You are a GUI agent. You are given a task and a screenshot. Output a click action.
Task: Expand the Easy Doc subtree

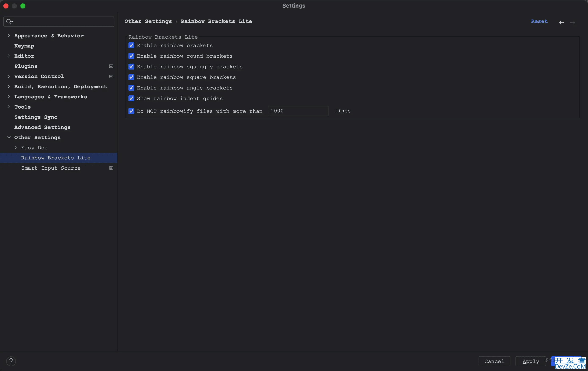pyautogui.click(x=16, y=148)
